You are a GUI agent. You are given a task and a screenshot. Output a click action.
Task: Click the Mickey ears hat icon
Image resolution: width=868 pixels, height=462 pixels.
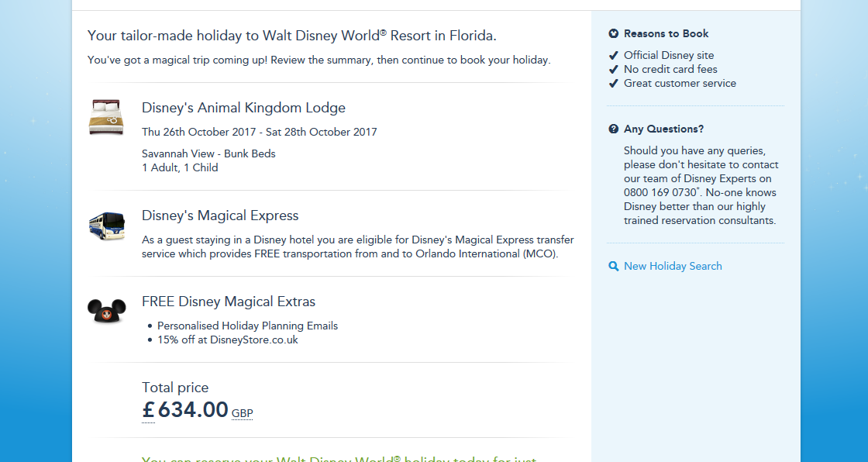106,311
